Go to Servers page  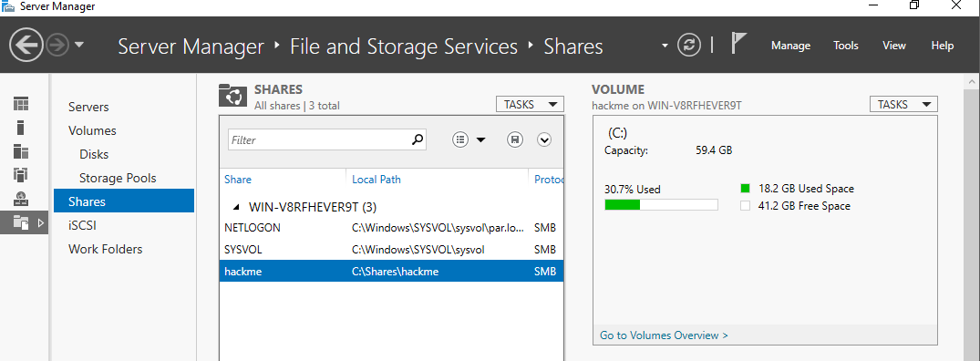pyautogui.click(x=88, y=107)
